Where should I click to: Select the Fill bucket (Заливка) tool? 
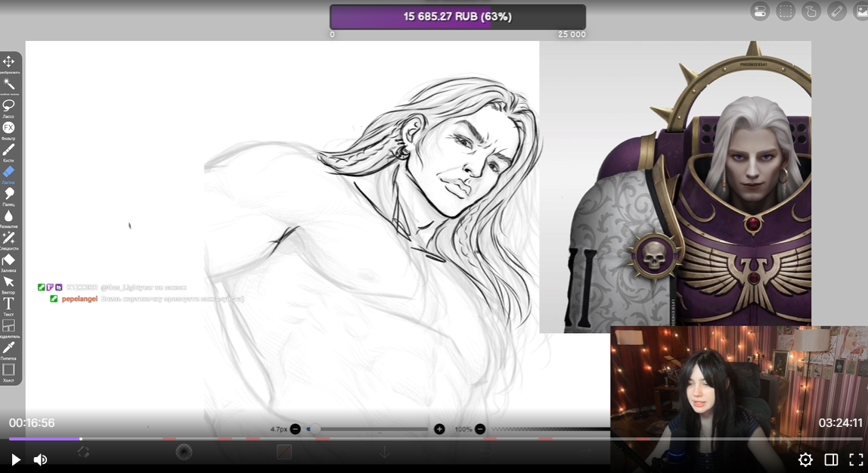tap(9, 260)
